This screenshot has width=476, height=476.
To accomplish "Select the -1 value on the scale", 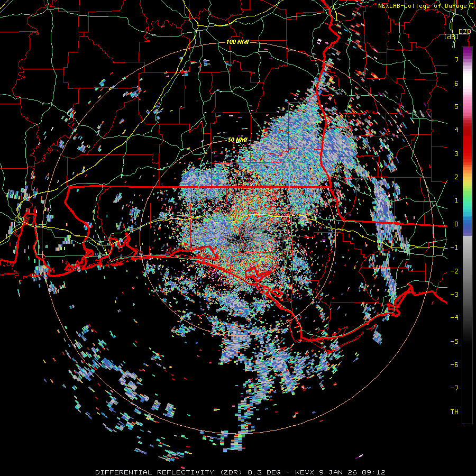I will click(454, 248).
